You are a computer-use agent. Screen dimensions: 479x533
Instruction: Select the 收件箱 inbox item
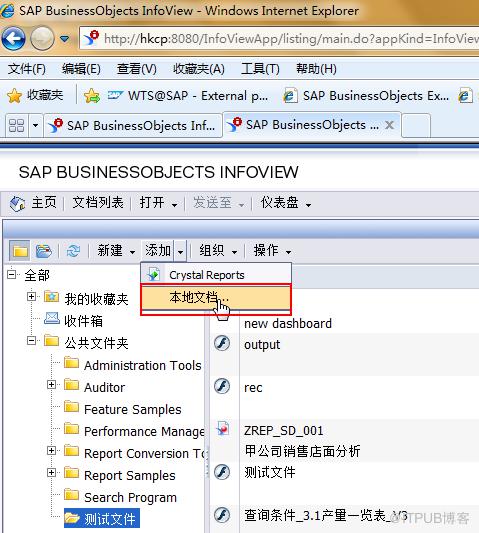click(83, 321)
